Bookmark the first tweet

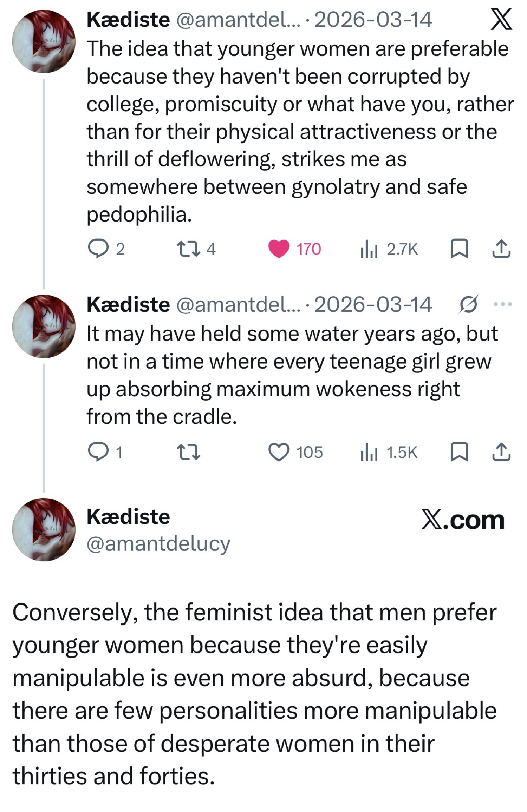(460, 249)
